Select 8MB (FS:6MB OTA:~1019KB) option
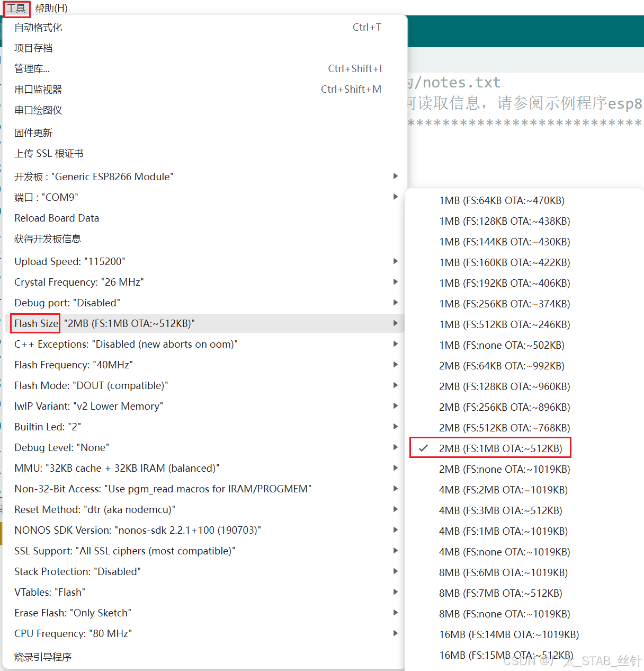644x671 pixels. pos(524,572)
